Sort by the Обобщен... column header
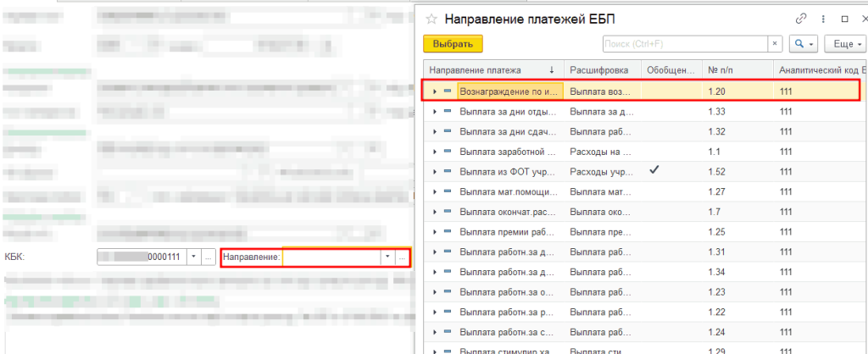The width and height of the screenshot is (868, 354). [x=671, y=70]
